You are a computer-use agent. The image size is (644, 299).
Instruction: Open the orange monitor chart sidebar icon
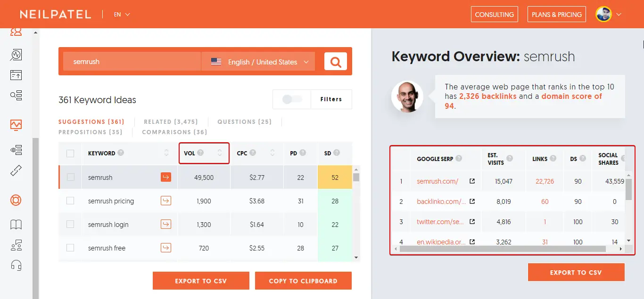click(x=16, y=125)
